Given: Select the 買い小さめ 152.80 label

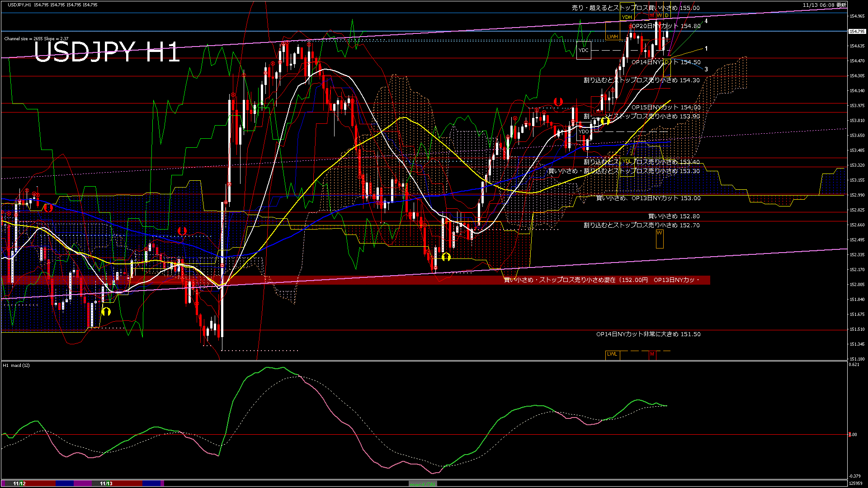Looking at the screenshot, I should pos(674,216).
